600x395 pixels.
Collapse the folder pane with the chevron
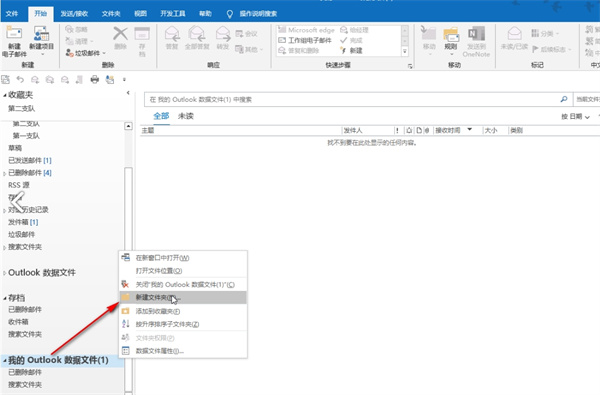point(128,93)
